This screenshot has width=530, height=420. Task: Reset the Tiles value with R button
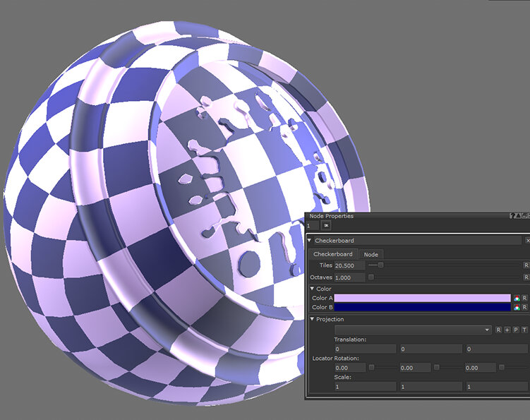pos(525,265)
